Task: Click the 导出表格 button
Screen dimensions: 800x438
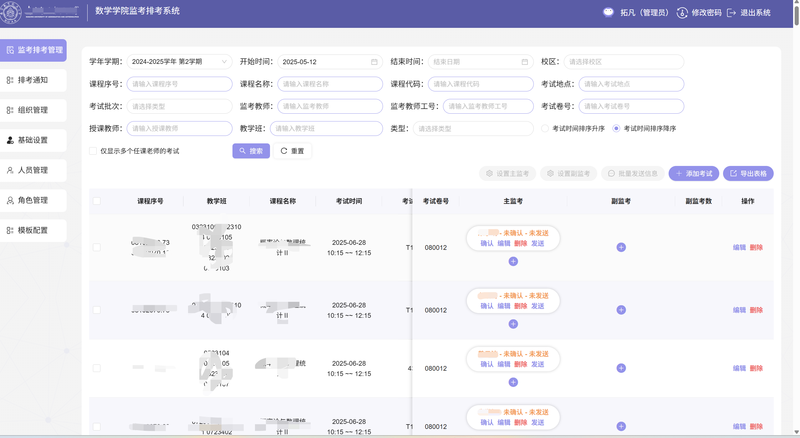Action: tap(748, 174)
